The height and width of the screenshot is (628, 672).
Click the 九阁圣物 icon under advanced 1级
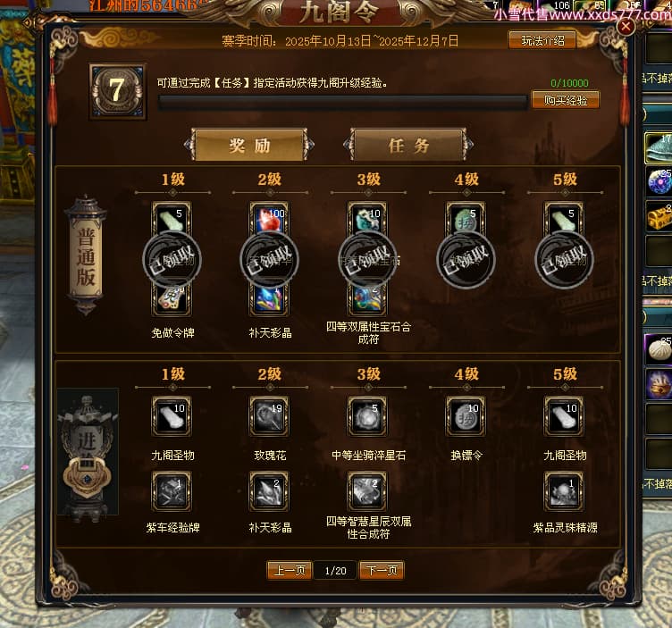pos(172,416)
